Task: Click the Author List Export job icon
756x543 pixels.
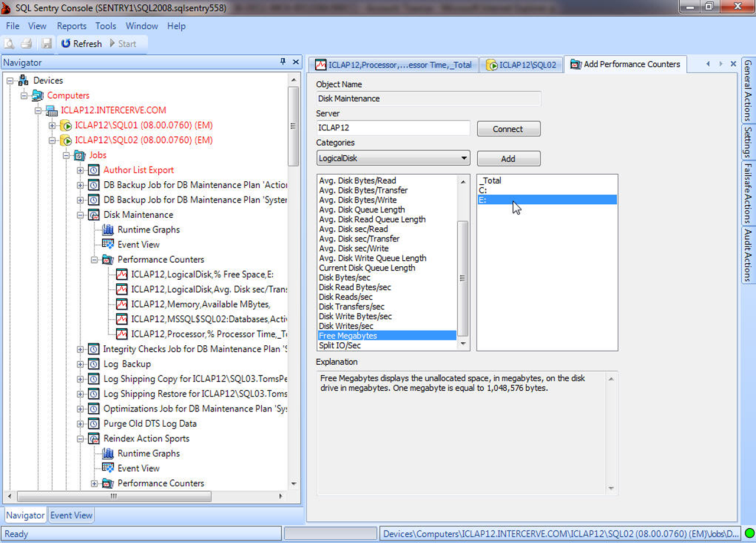Action: (93, 170)
